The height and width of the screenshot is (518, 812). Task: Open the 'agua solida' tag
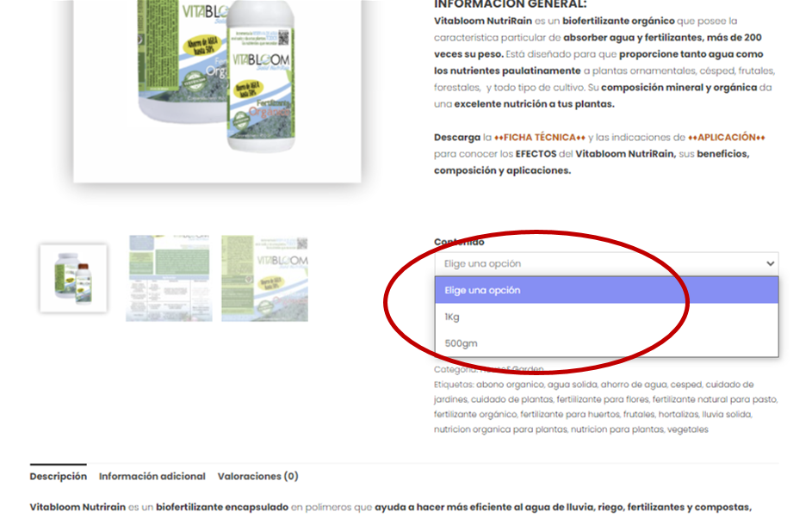pyautogui.click(x=573, y=385)
